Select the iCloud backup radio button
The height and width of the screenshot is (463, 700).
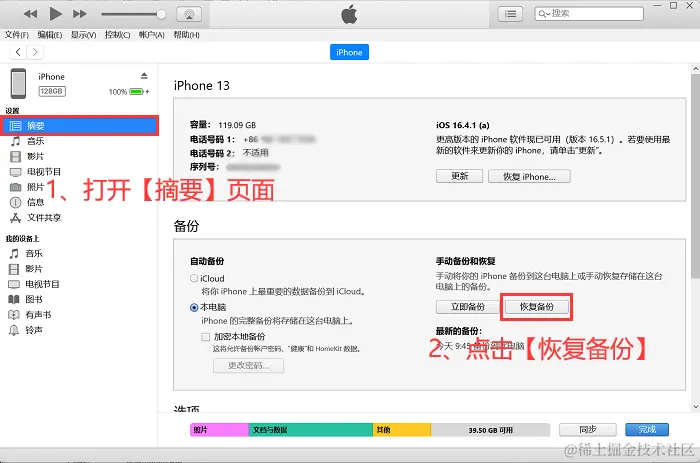coord(194,278)
